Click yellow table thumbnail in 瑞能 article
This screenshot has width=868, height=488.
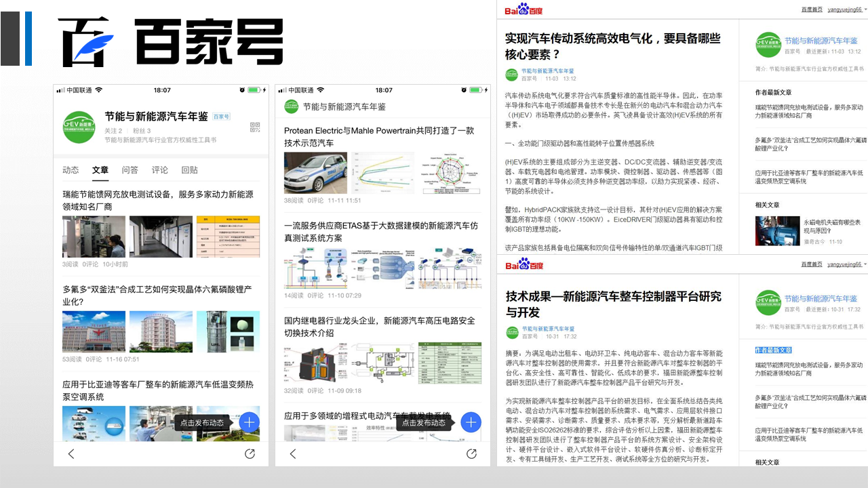click(228, 237)
